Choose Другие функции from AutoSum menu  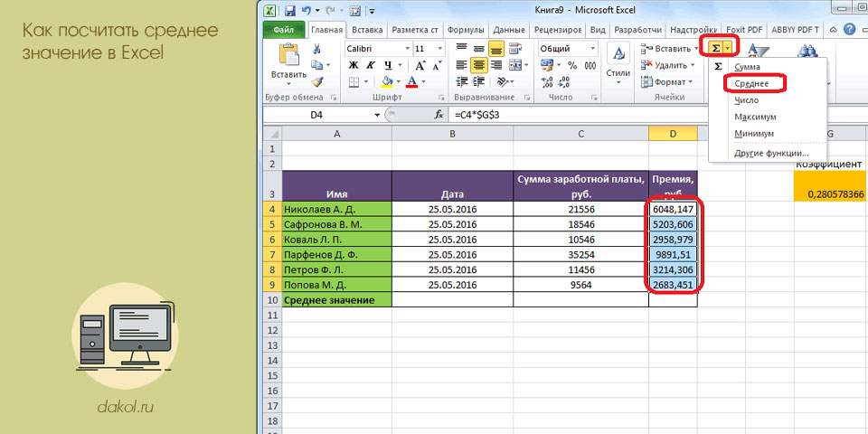[771, 153]
